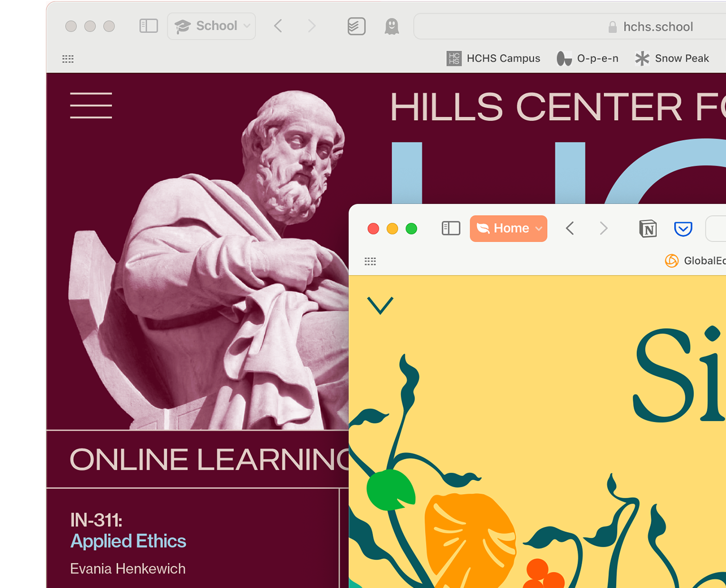Toggle the sidebar in the Home window
This screenshot has height=588, width=726.
point(451,228)
